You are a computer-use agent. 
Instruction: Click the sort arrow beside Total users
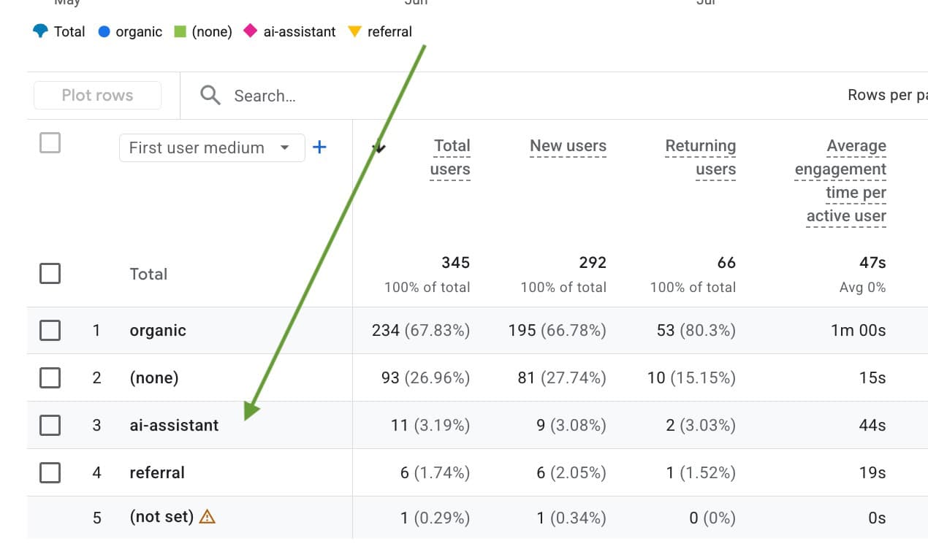tap(379, 147)
